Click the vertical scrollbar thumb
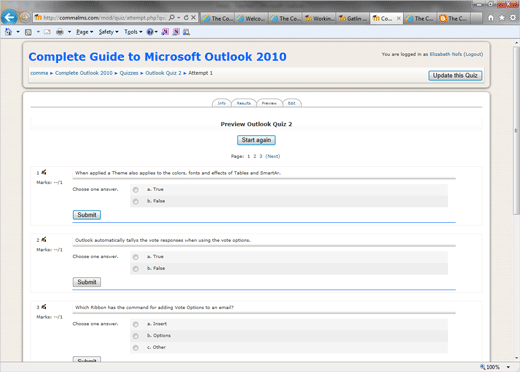This screenshot has height=372, width=520. (516, 130)
